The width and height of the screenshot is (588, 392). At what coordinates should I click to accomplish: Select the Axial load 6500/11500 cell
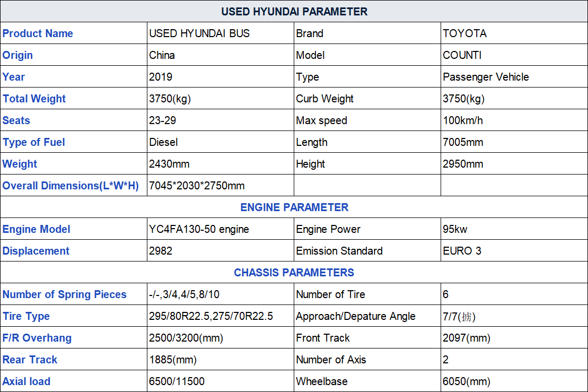pyautogui.click(x=221, y=381)
